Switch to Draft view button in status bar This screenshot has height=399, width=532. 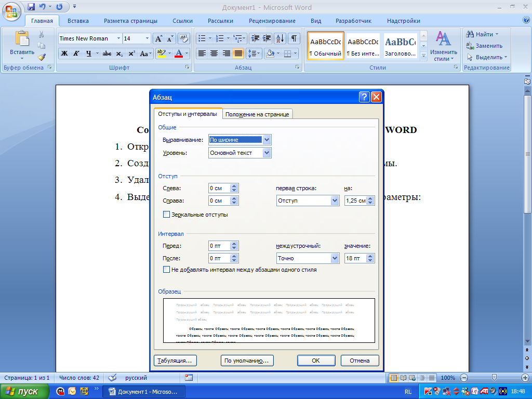[432, 378]
